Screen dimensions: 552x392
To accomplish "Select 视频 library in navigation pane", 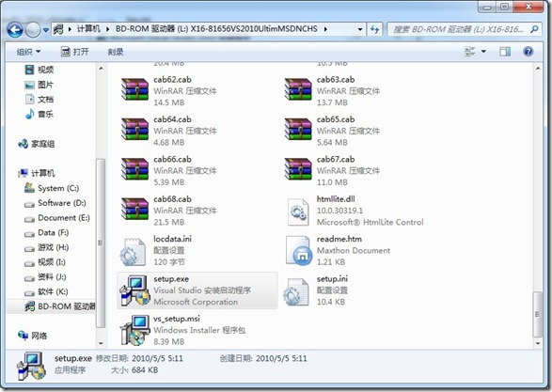I will pos(39,70).
